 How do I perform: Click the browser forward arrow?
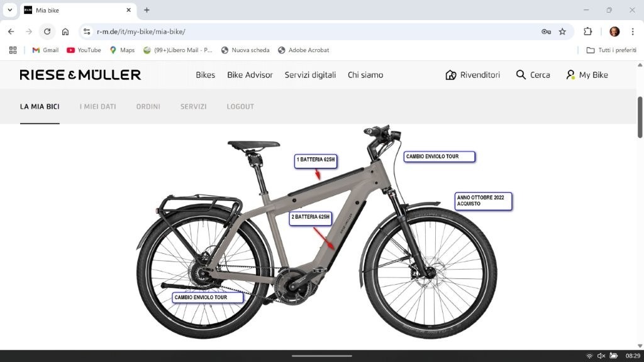pyautogui.click(x=29, y=31)
